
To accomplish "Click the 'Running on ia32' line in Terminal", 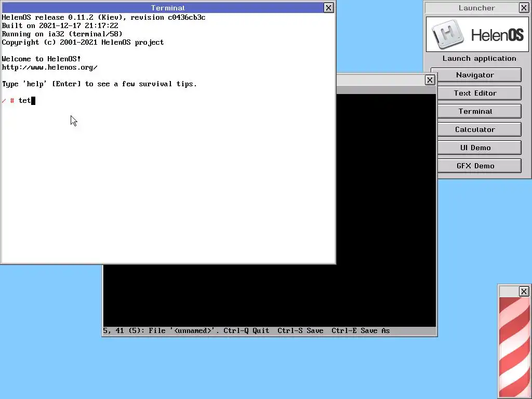I will coord(62,34).
